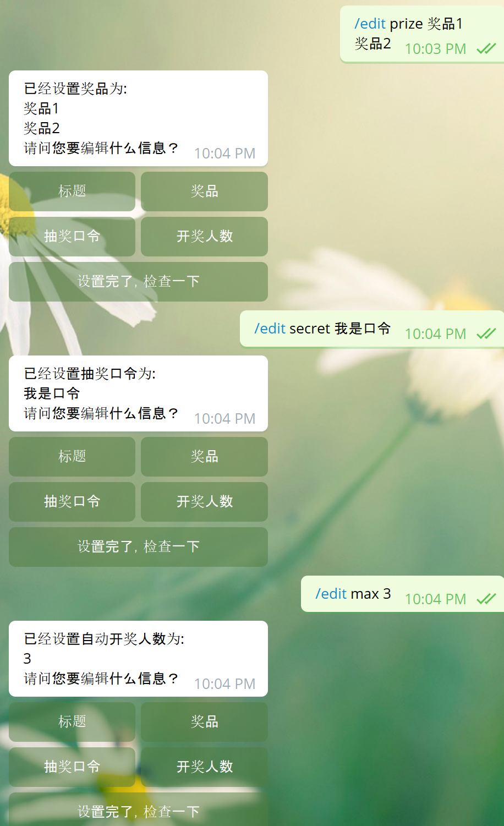Select the first 开奖人数 button
The height and width of the screenshot is (826, 504).
(x=204, y=237)
